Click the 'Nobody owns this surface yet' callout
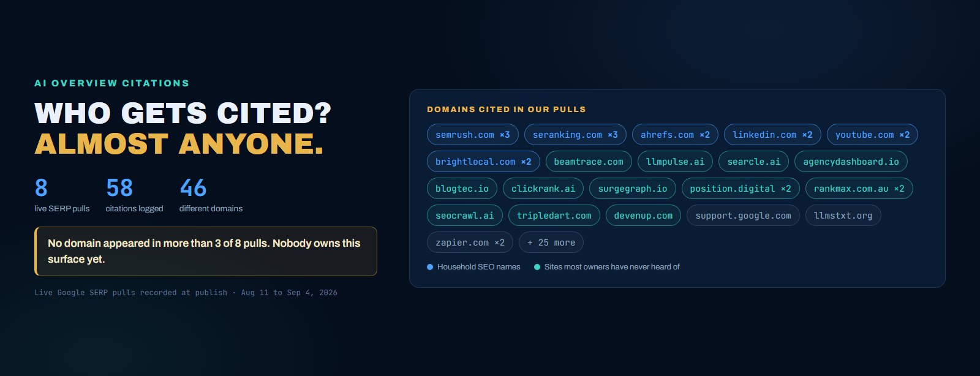Screen dimensions: 980x376 point(206,251)
